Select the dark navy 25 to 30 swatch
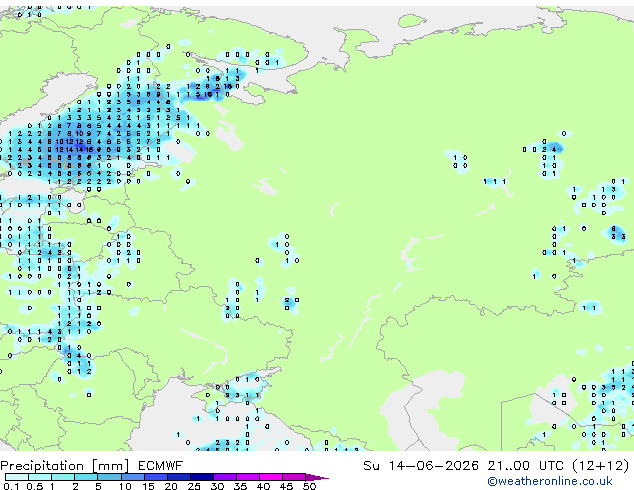The width and height of the screenshot is (634, 490). pos(201,477)
